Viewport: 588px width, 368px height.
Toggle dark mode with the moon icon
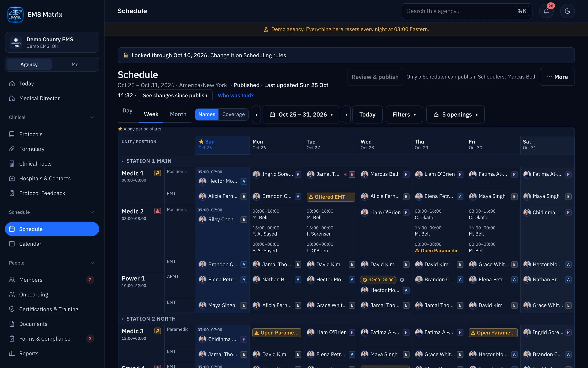567,11
